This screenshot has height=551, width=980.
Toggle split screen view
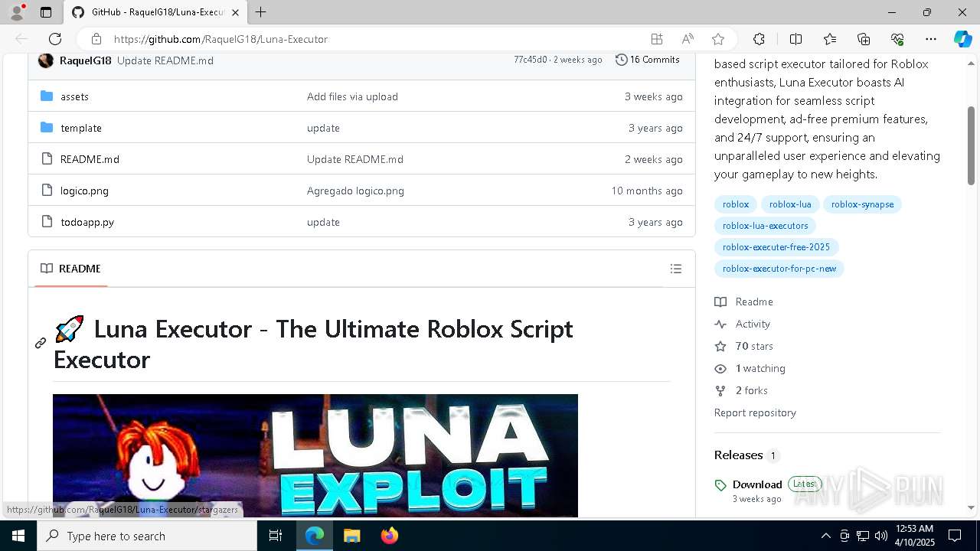795,39
